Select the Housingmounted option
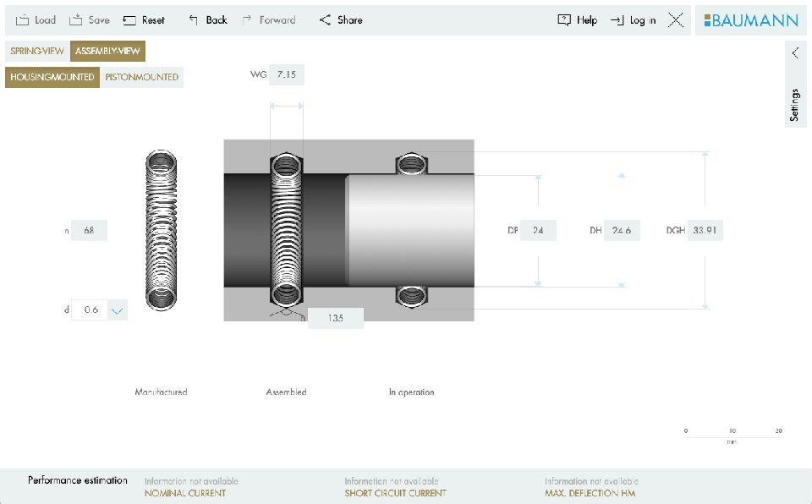 pyautogui.click(x=52, y=77)
